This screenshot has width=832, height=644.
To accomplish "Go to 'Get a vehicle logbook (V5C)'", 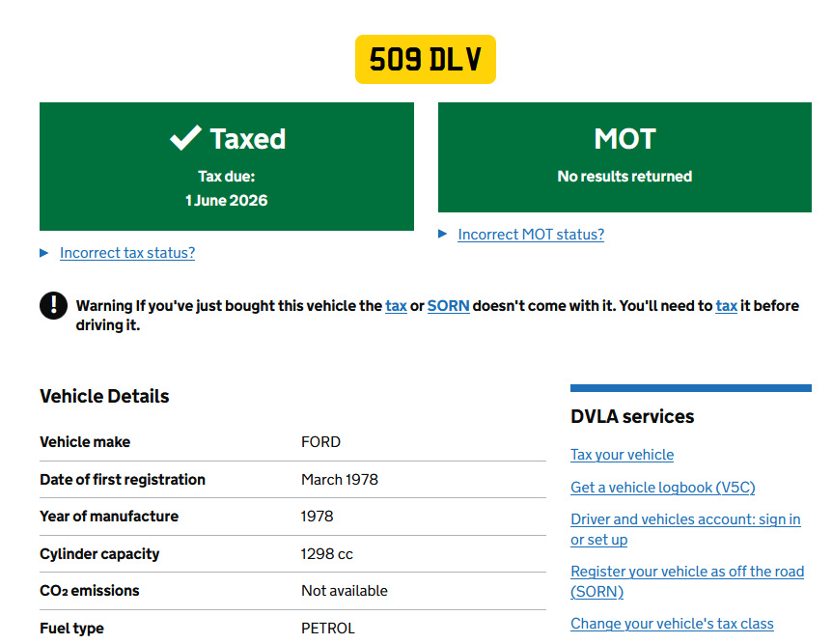I will 662,488.
